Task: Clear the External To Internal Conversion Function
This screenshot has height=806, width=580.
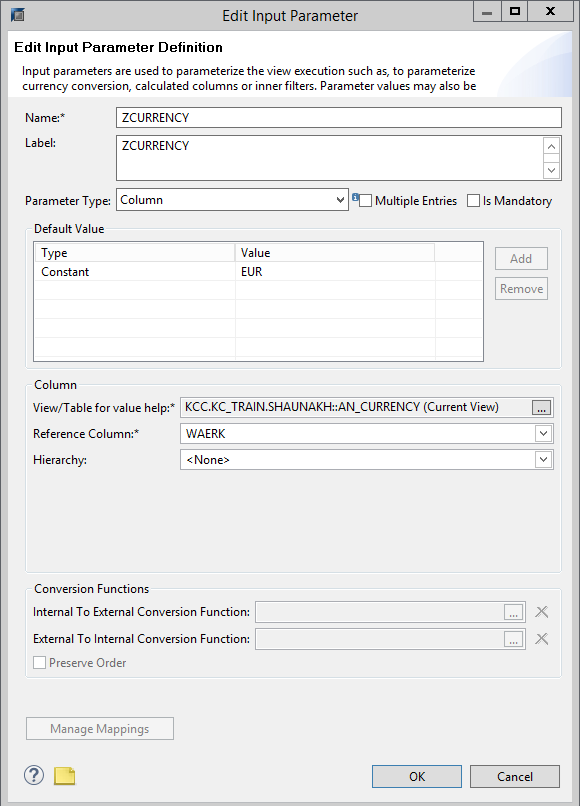Action: pyautogui.click(x=541, y=638)
